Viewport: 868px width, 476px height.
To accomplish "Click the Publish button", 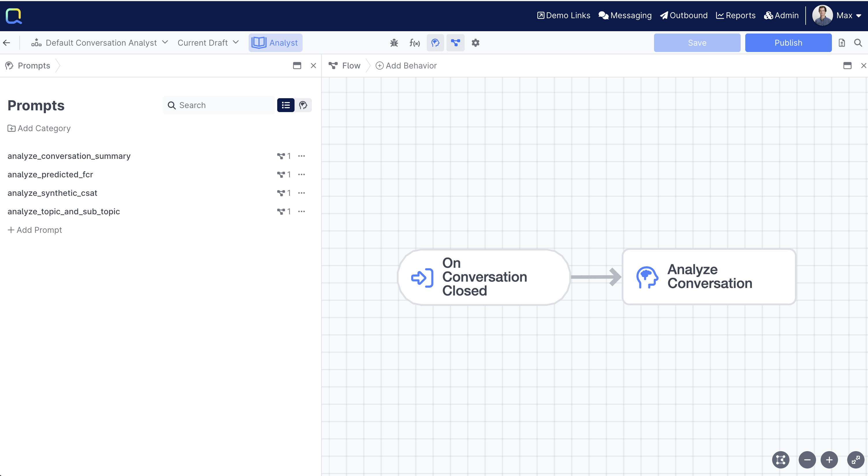I will [788, 43].
